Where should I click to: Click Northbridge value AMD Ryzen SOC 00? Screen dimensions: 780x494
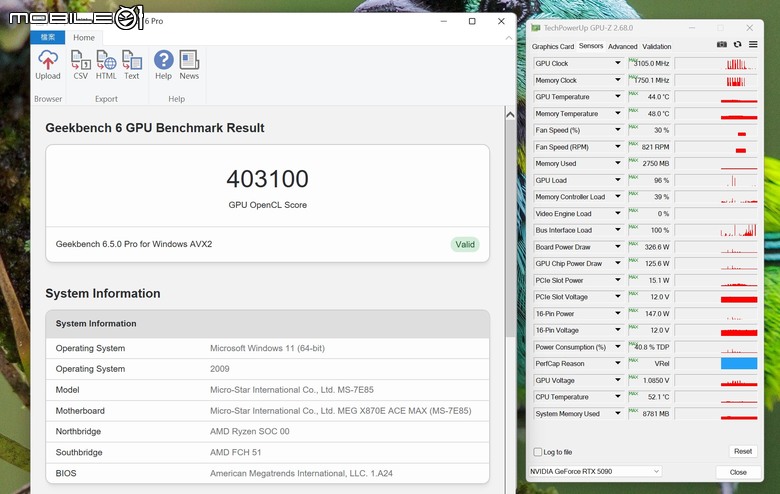point(249,431)
